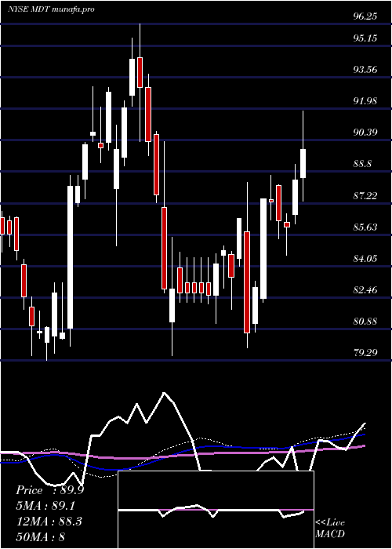Click the MACD inset panel
The width and height of the screenshot is (392, 549).
(216, 510)
